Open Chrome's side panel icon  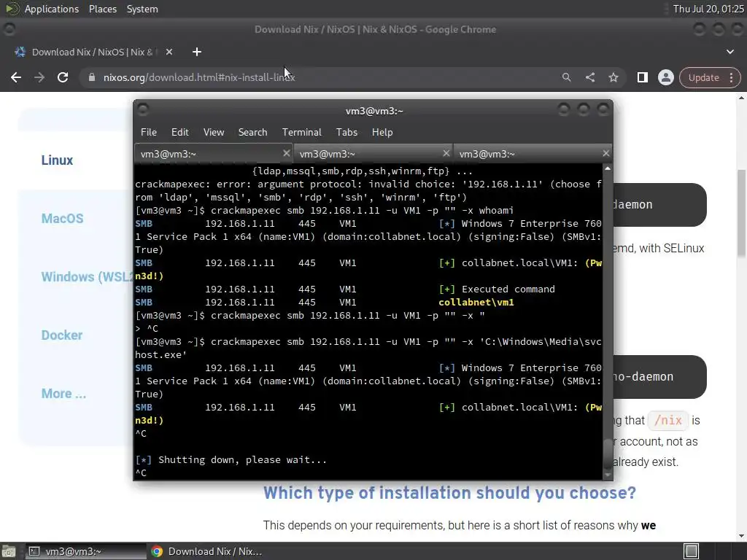tap(642, 77)
